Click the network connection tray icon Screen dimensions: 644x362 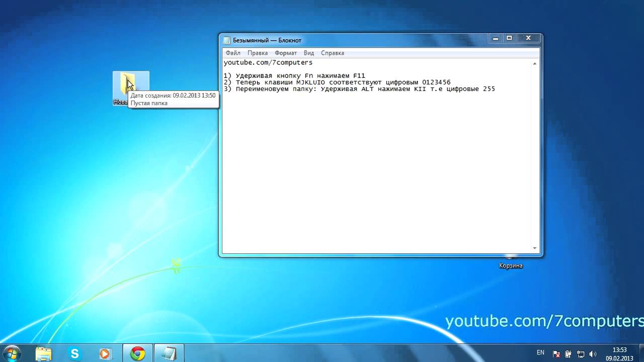581,354
